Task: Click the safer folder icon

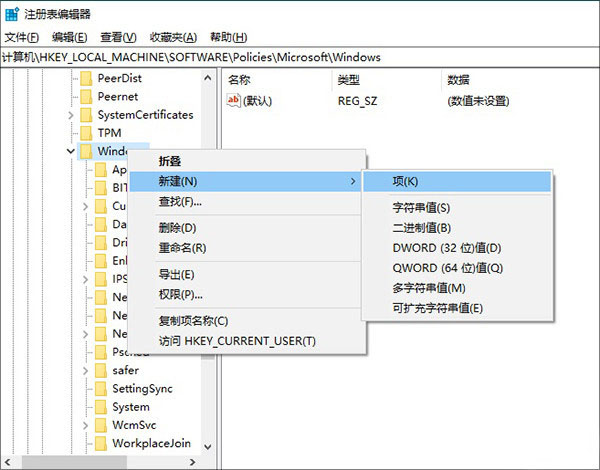Action: tap(100, 370)
